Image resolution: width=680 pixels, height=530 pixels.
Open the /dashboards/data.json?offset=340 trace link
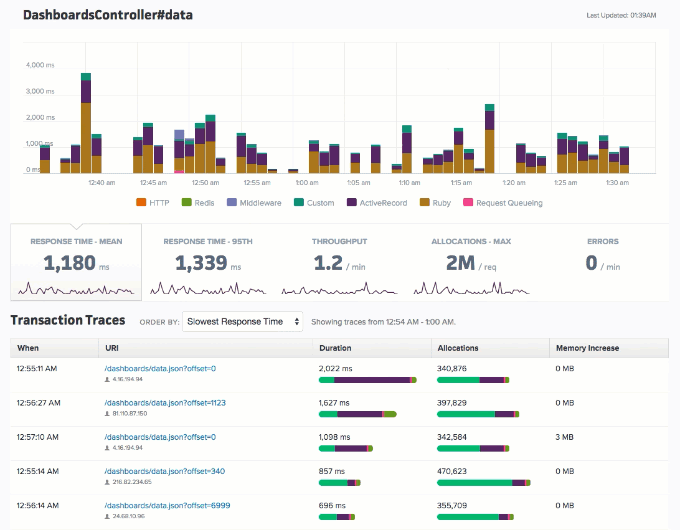[165, 471]
